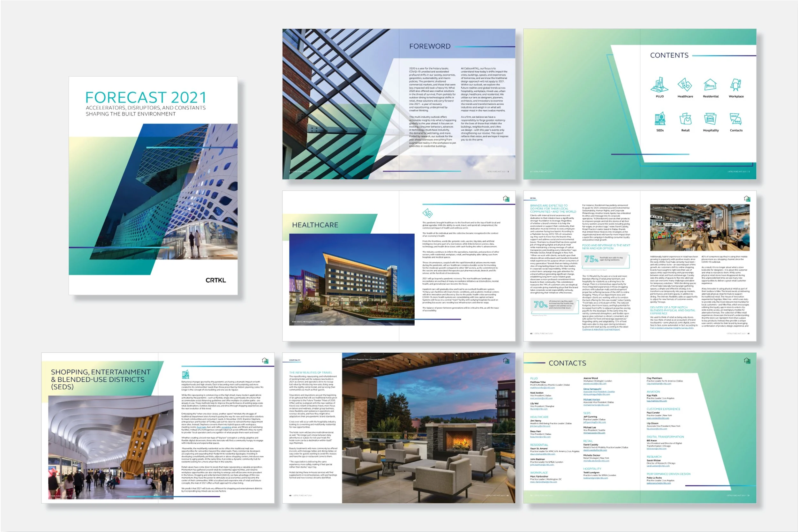798x532 pixels.
Task: Click the 75% food halls statistic box
Action: (606, 260)
